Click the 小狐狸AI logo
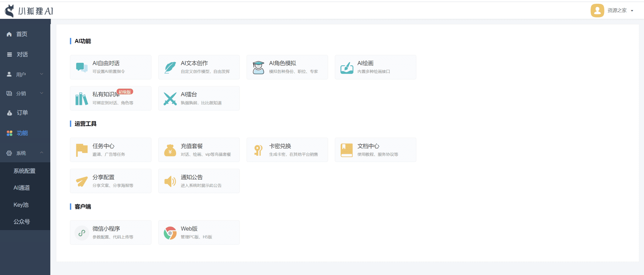644x275 pixels. pos(29,11)
